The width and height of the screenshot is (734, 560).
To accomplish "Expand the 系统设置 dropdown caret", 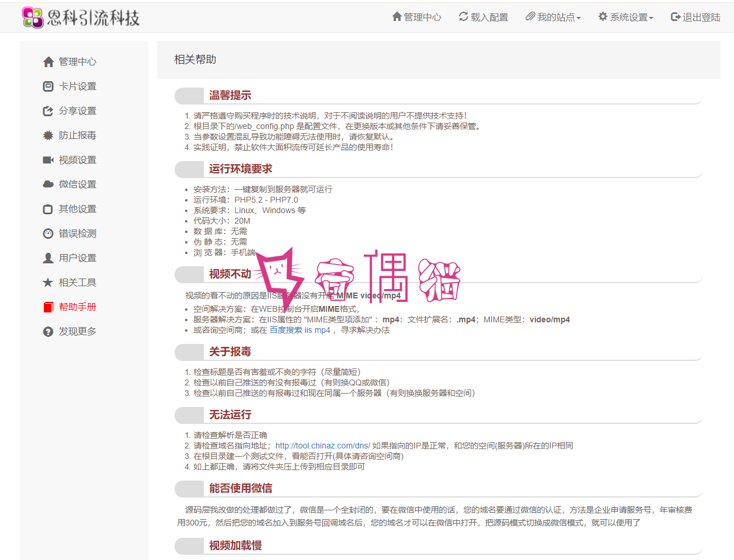I will point(651,18).
